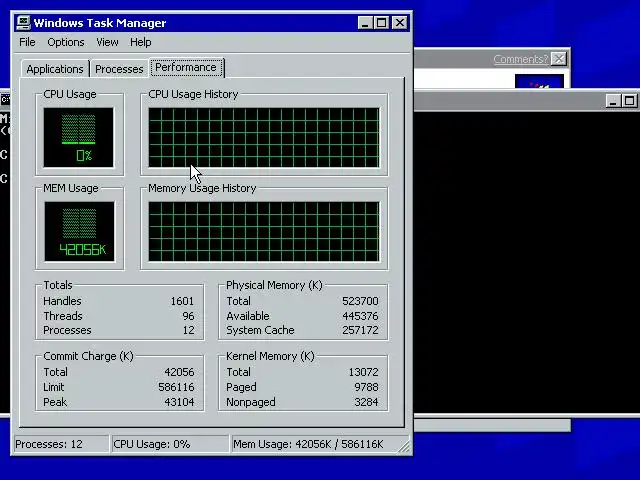Switch to the Processes tab

tap(119, 69)
